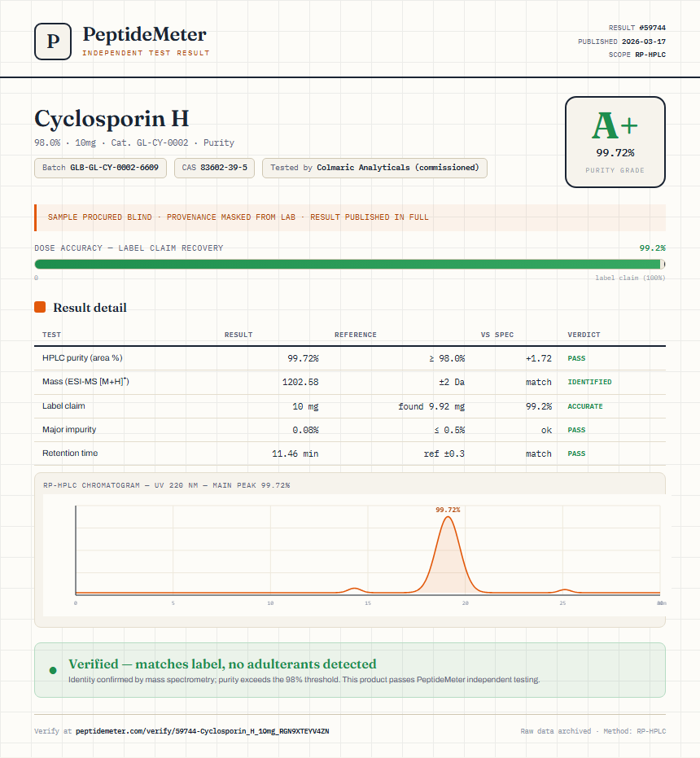Click the RESULT #59744 text

pyautogui.click(x=637, y=28)
